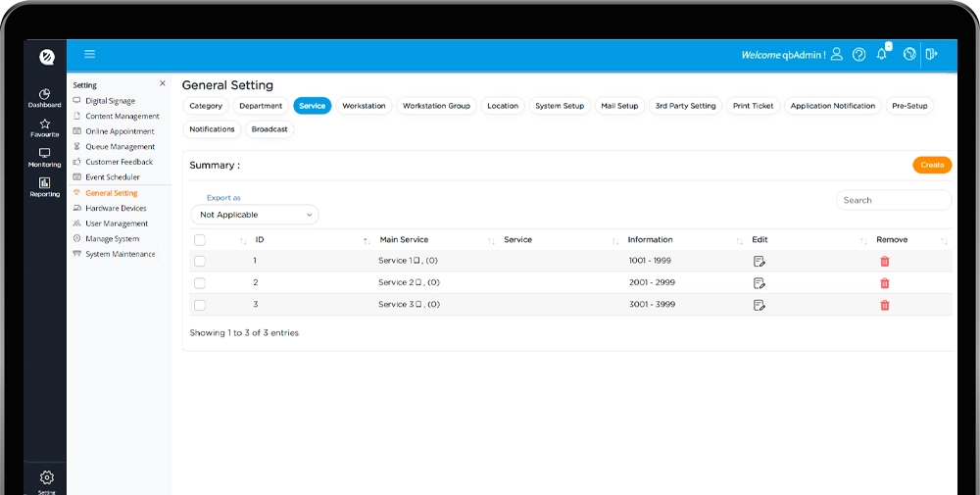
Task: Click the hamburger menu icon in header
Action: (x=89, y=55)
